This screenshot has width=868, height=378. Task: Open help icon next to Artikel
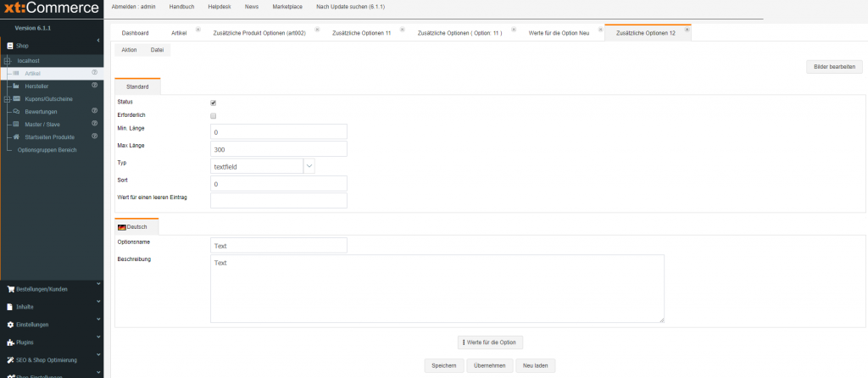point(95,73)
